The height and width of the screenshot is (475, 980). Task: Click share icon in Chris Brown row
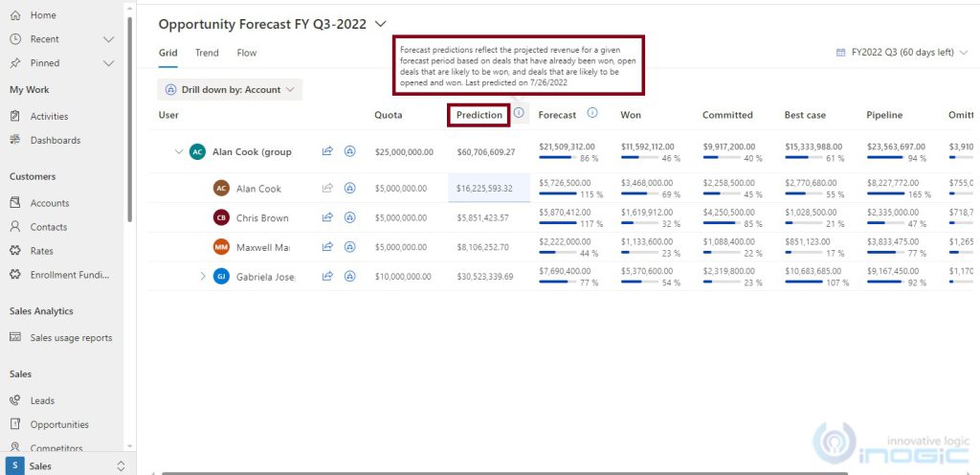pos(327,217)
